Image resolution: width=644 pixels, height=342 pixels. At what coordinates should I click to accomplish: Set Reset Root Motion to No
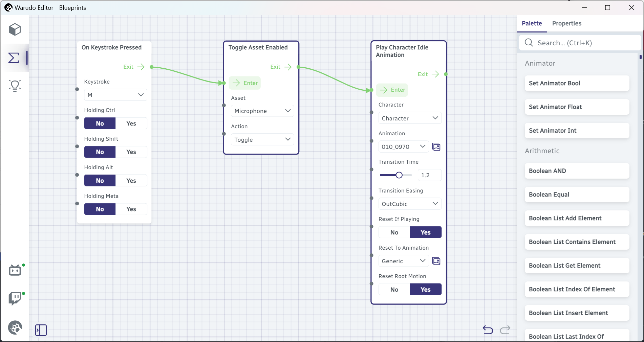click(x=394, y=290)
